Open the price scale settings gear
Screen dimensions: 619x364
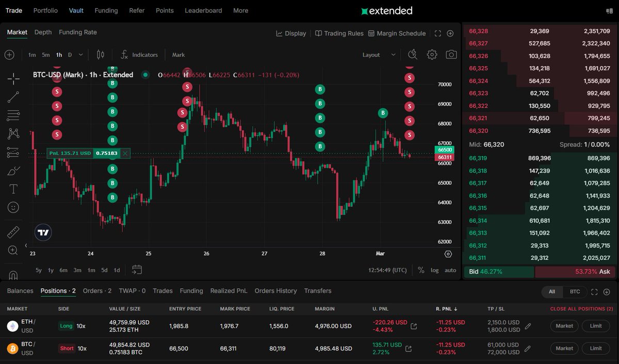448,254
